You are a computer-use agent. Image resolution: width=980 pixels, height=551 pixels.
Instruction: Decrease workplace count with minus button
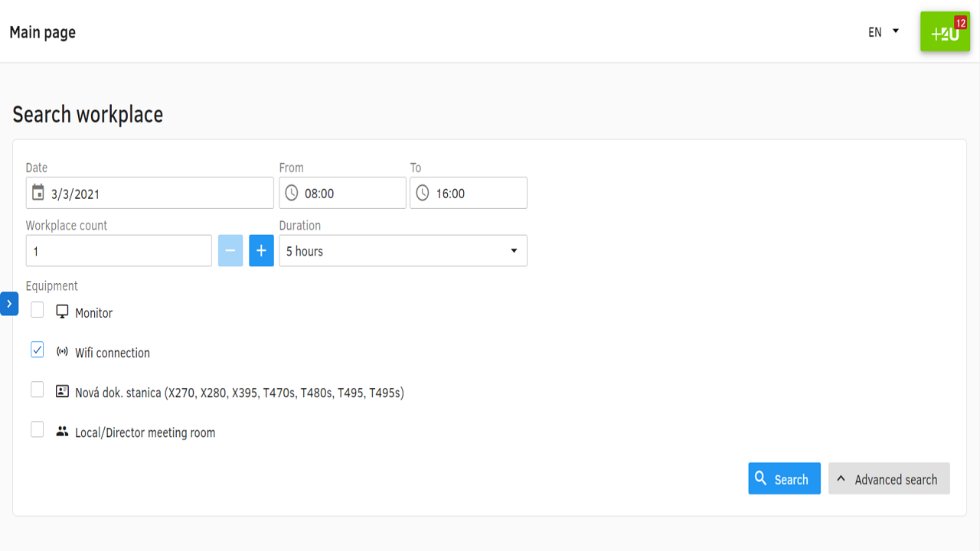pos(230,251)
